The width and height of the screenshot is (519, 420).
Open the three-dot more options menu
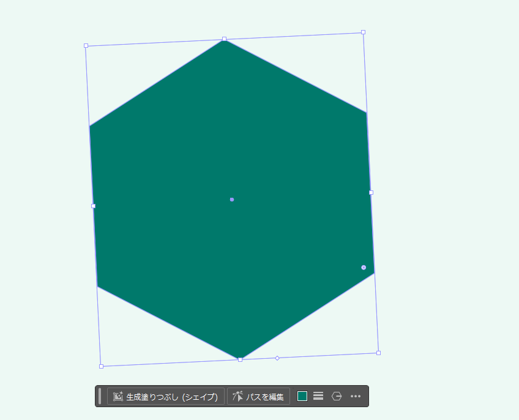pyautogui.click(x=356, y=396)
